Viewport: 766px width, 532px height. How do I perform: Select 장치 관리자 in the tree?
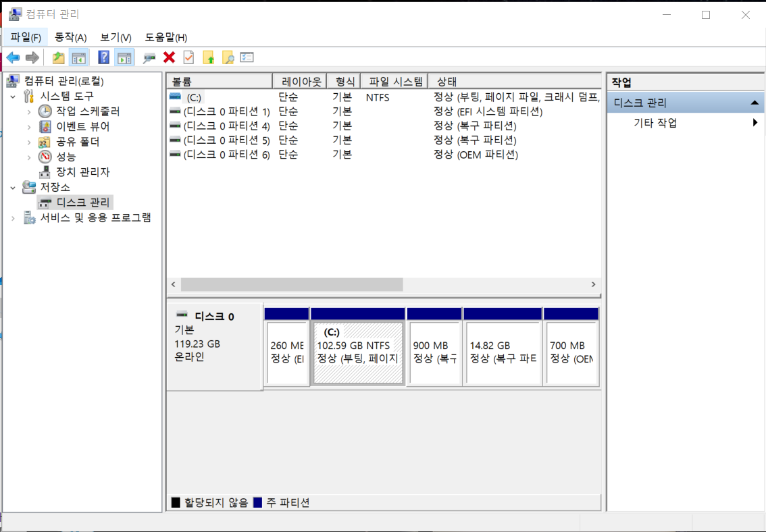pyautogui.click(x=82, y=171)
